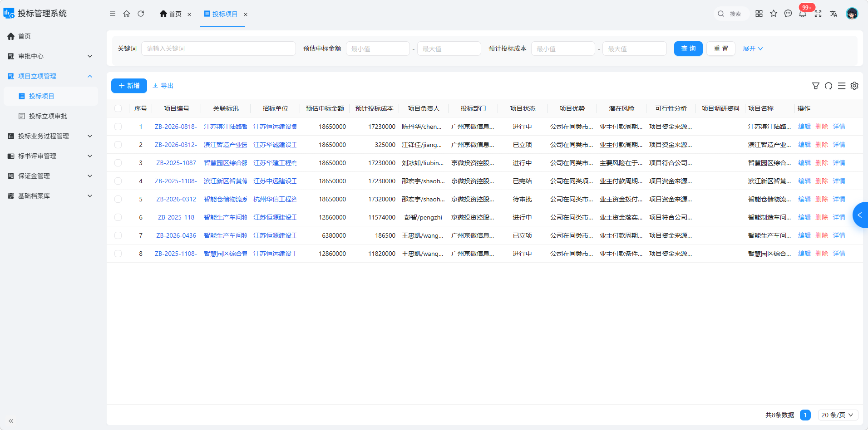Click the star favorites icon
The image size is (868, 430).
tap(774, 14)
